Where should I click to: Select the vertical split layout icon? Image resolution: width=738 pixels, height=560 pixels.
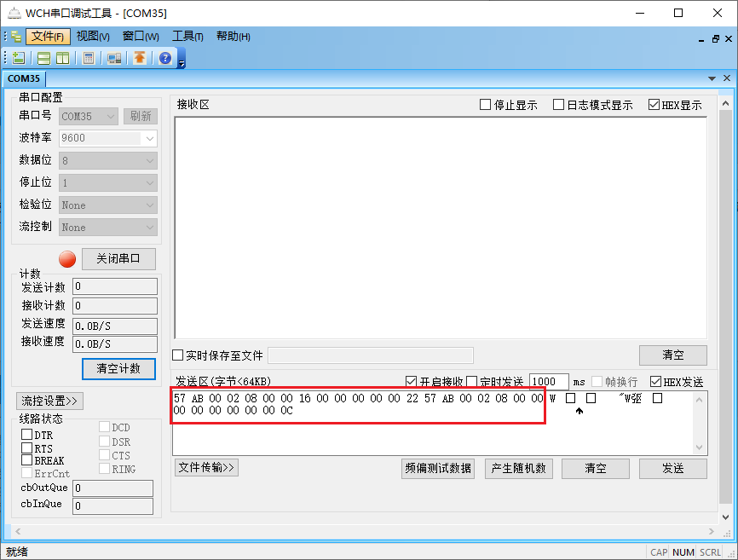tap(61, 57)
